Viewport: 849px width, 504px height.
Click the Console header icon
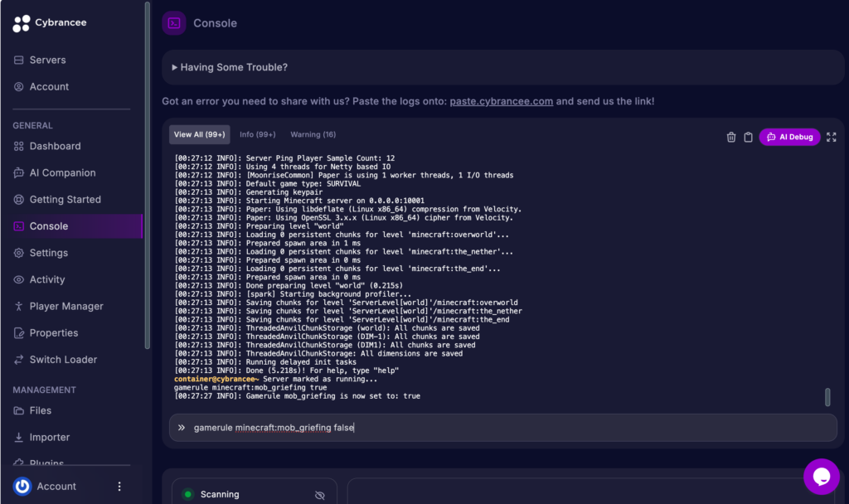click(x=174, y=23)
